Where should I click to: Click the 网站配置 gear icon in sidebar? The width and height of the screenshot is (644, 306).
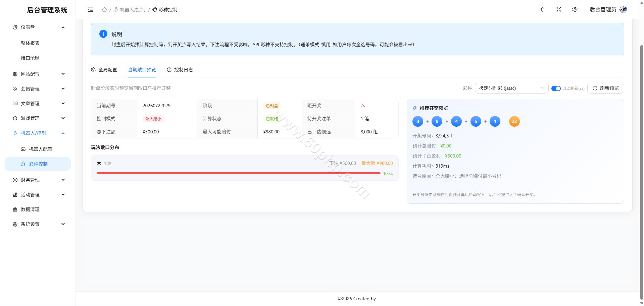(x=15, y=74)
